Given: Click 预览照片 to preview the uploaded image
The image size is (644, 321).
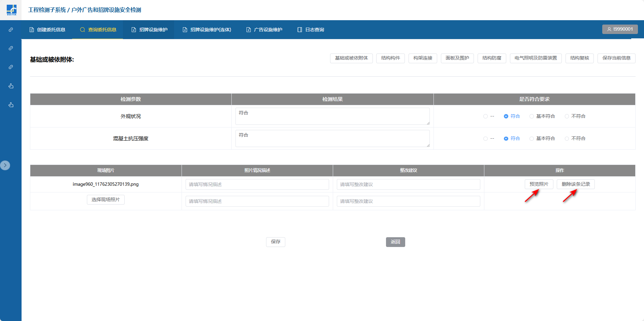Looking at the screenshot, I should coord(539,184).
